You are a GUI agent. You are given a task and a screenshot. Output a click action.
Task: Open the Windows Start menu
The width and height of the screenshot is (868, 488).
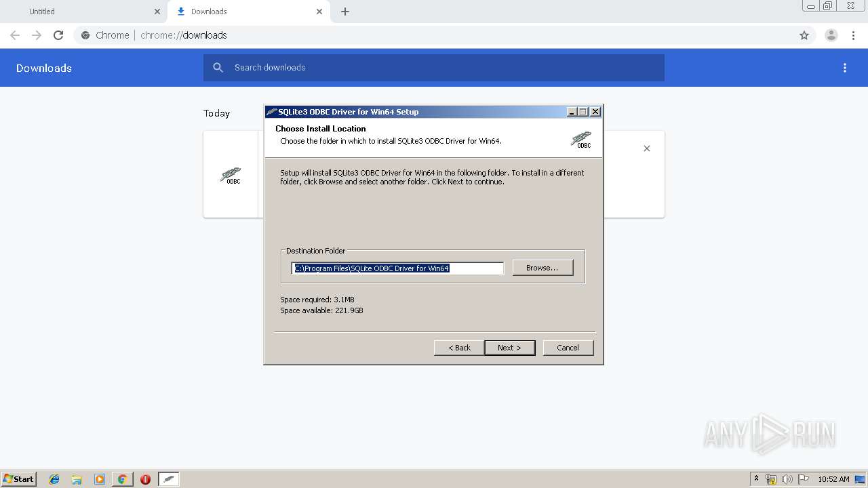[18, 479]
